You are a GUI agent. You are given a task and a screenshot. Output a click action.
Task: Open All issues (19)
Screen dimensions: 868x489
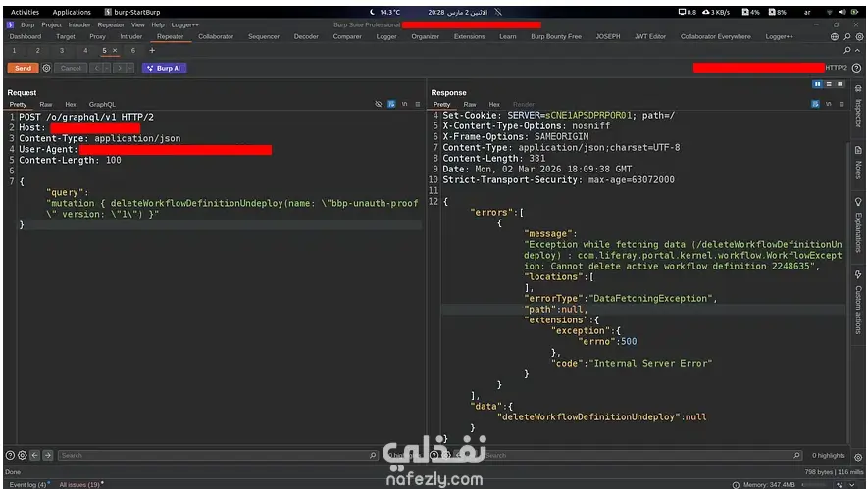(79, 484)
